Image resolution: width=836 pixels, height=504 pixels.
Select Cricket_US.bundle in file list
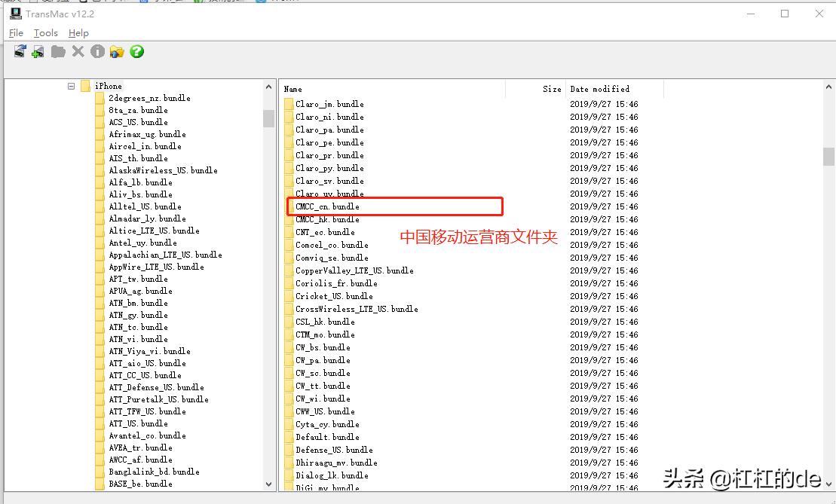click(x=334, y=295)
